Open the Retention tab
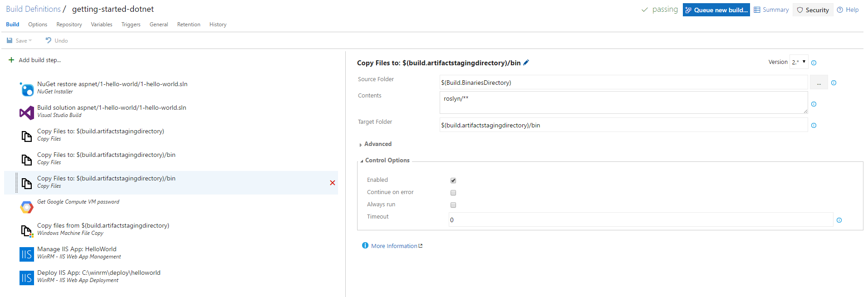Viewport: 868px width, 297px height. click(x=189, y=24)
